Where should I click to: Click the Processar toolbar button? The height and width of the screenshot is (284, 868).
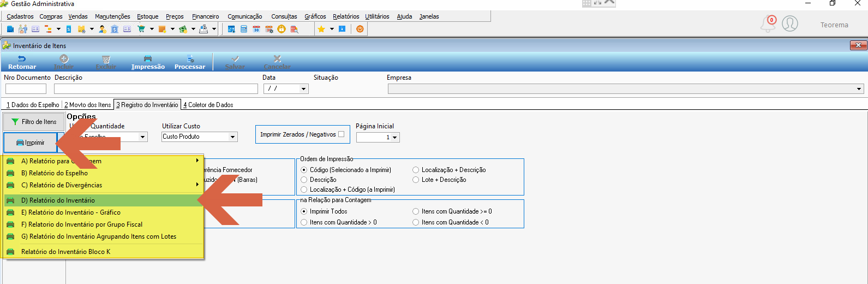[190, 62]
